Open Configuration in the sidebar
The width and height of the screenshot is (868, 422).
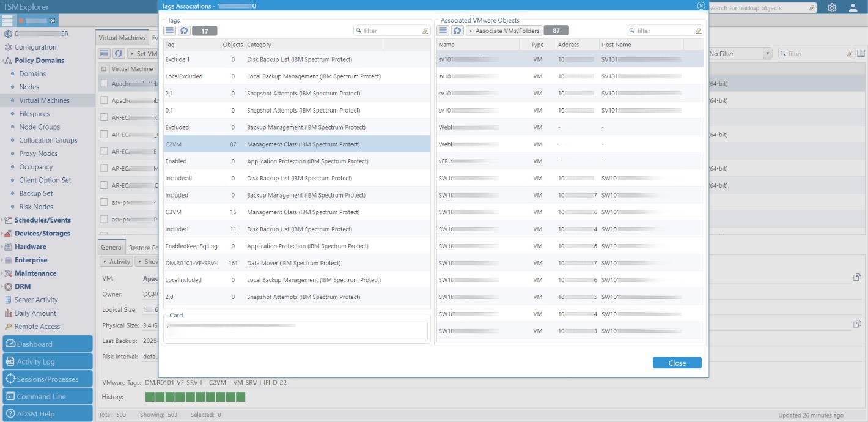click(x=35, y=47)
